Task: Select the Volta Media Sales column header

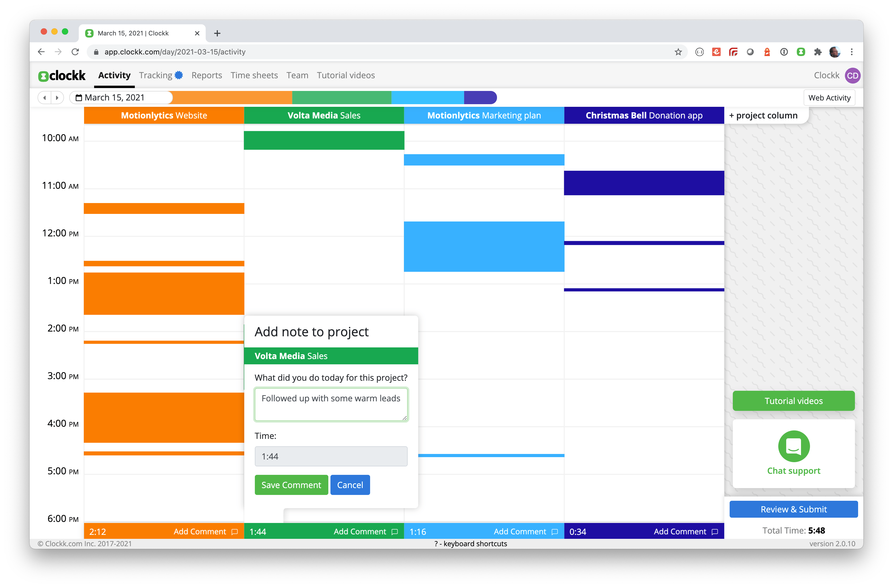Action: [324, 115]
